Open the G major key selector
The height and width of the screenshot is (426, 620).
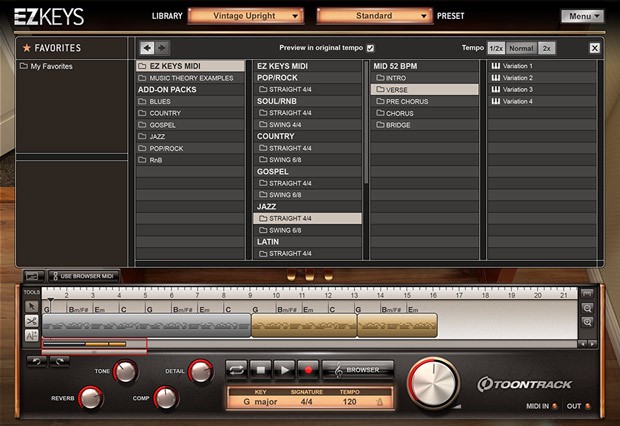(x=260, y=402)
